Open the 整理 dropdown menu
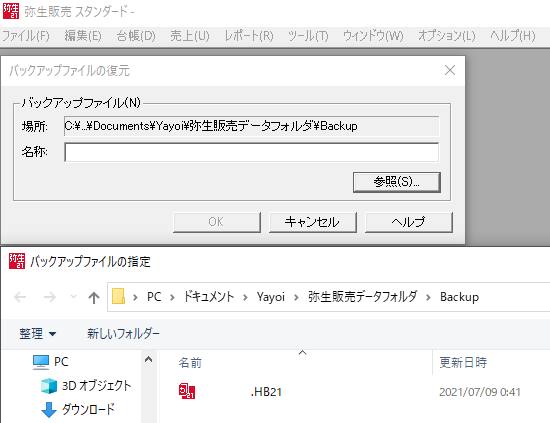The image size is (550, 423). (x=37, y=334)
